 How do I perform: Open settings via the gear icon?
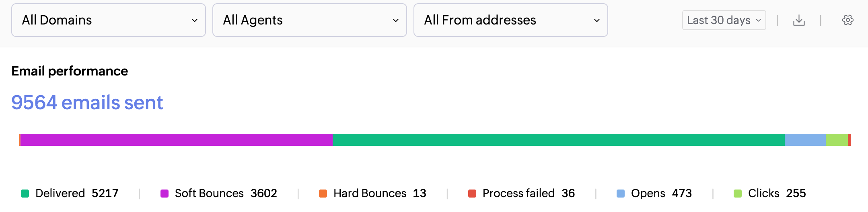click(x=848, y=20)
